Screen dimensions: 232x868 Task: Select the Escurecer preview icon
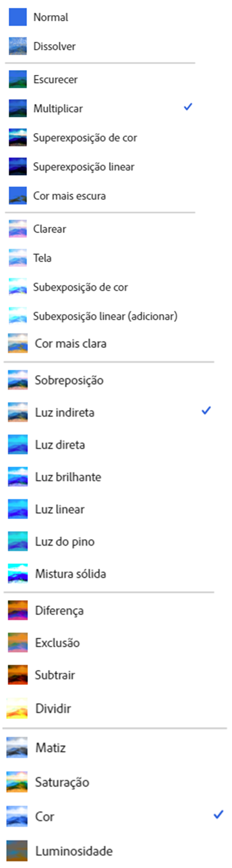pos(18,79)
